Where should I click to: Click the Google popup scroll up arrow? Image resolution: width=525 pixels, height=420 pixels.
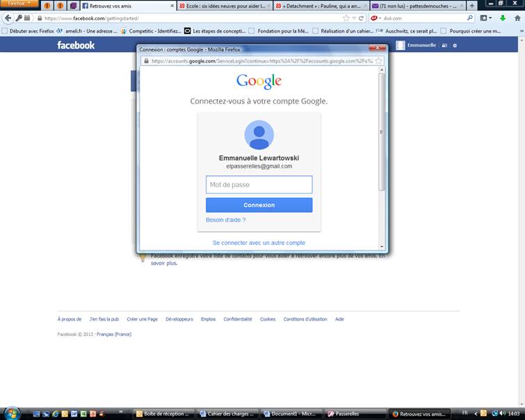click(x=381, y=70)
